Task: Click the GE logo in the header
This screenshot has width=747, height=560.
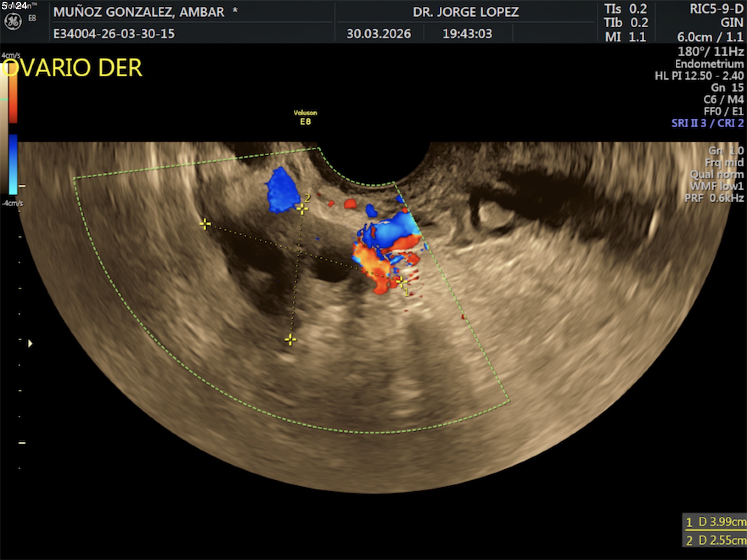Action: click(x=13, y=21)
